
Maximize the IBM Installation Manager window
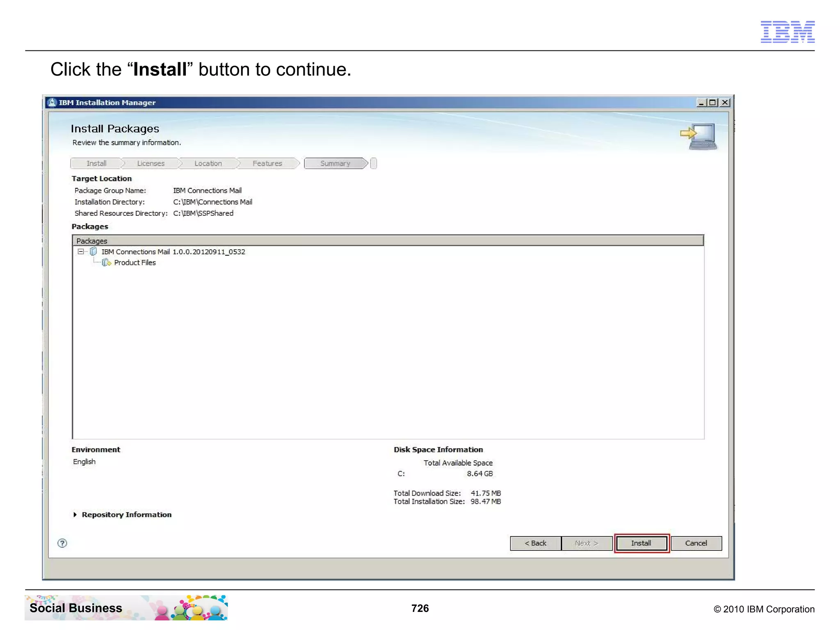713,103
